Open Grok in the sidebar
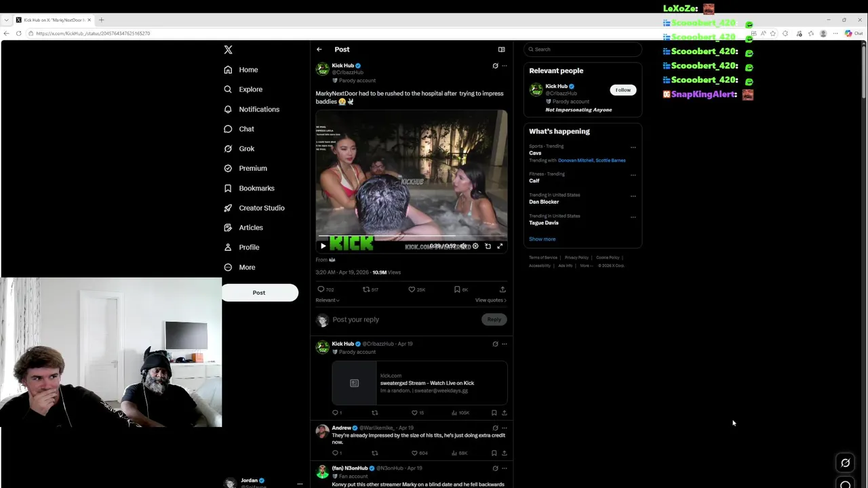Screen dimensions: 868x488 pos(239,148)
